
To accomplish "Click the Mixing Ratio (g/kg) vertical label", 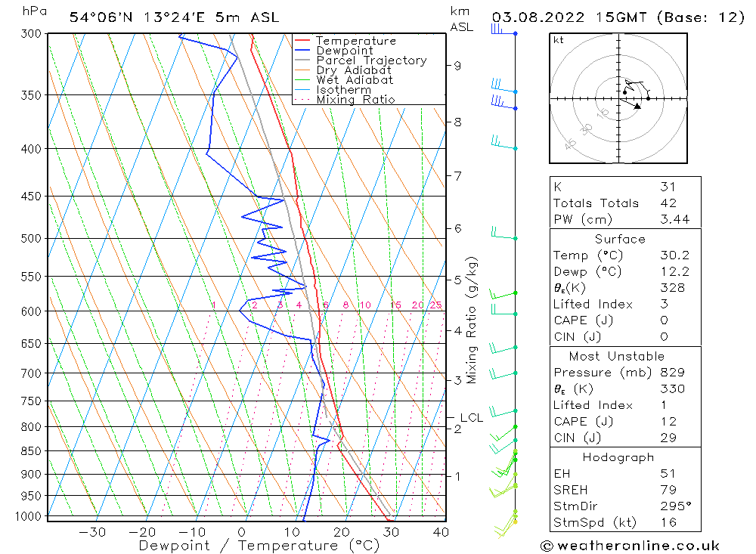I will 472,320.
